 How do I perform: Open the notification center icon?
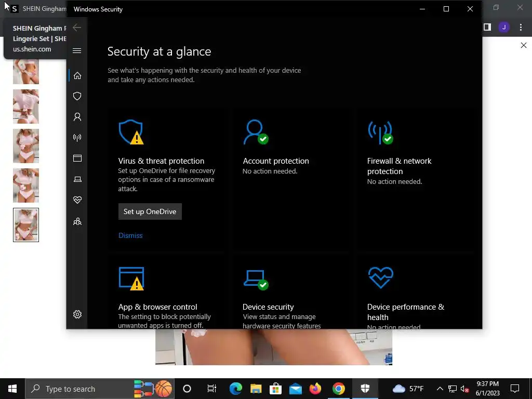point(515,389)
